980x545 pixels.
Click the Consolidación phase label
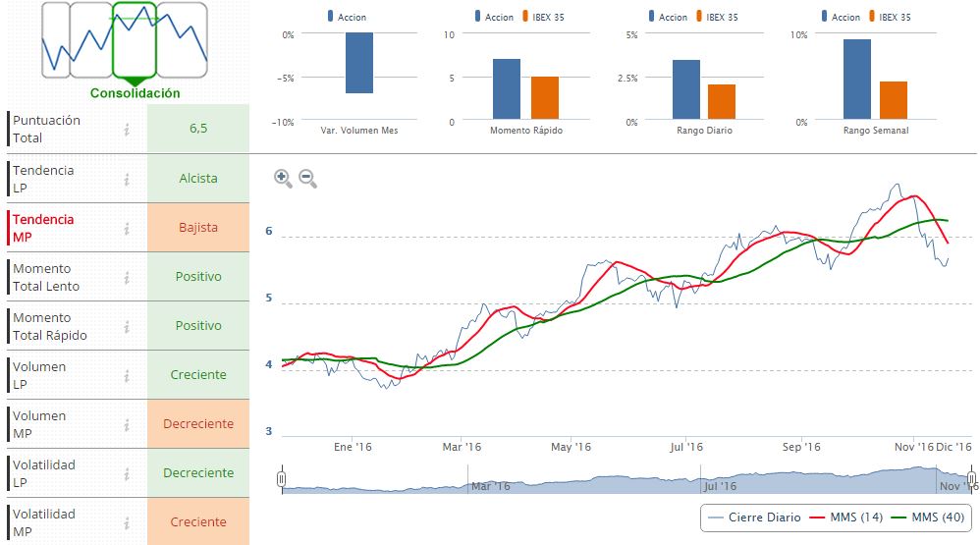pyautogui.click(x=135, y=93)
